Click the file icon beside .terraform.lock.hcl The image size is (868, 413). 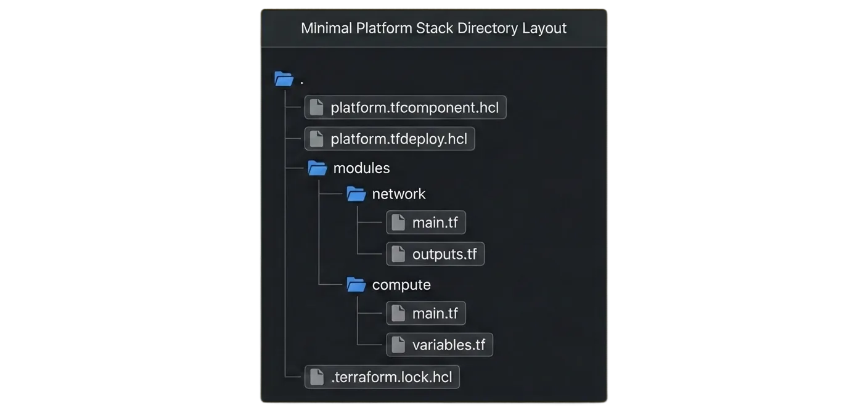(x=316, y=377)
